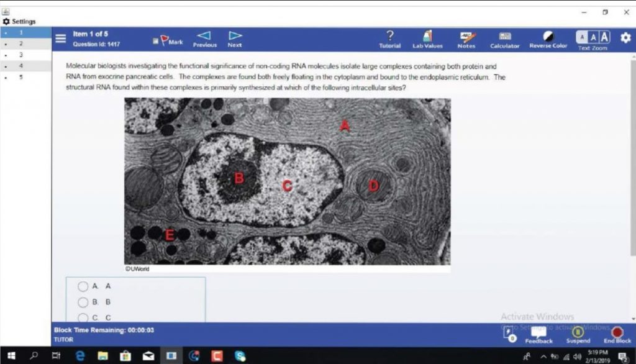The width and height of the screenshot is (636, 364).
Task: Open the orange C app on the taskbar
Action: coord(217,356)
